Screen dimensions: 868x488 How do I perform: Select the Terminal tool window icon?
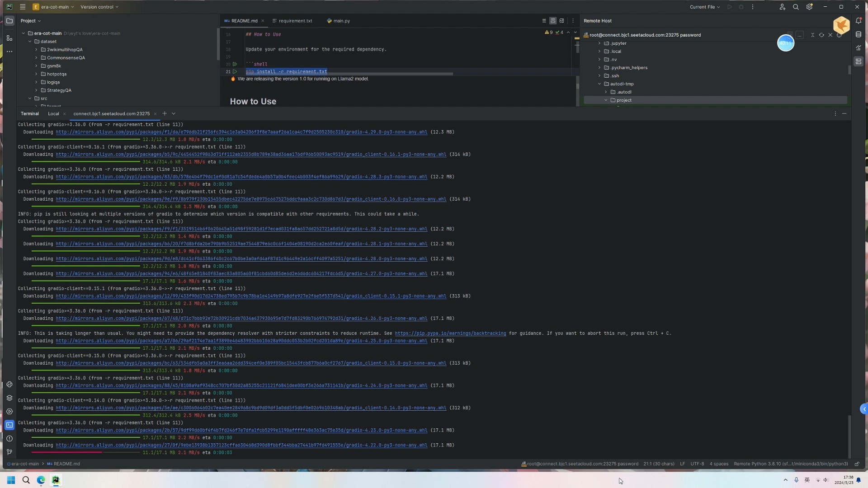click(x=9, y=425)
